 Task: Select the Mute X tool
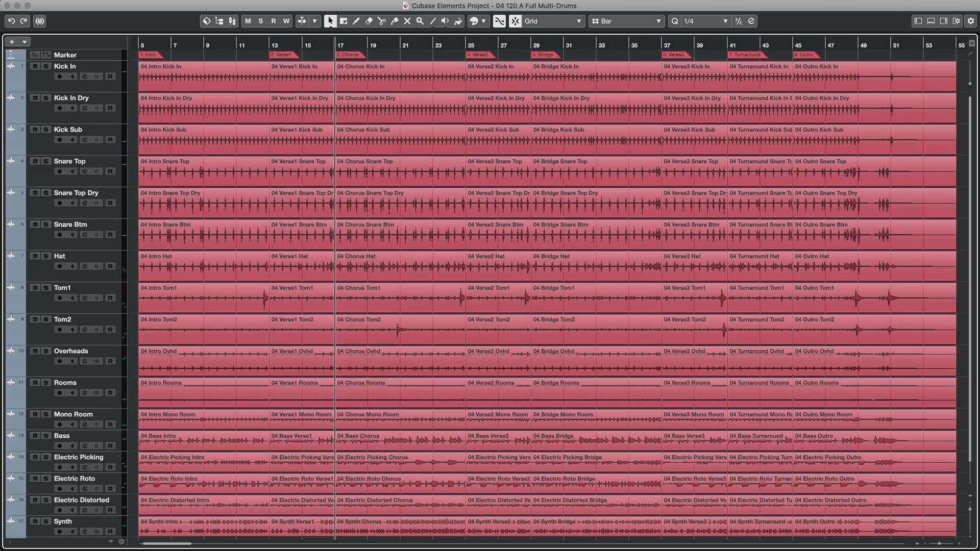pos(407,21)
